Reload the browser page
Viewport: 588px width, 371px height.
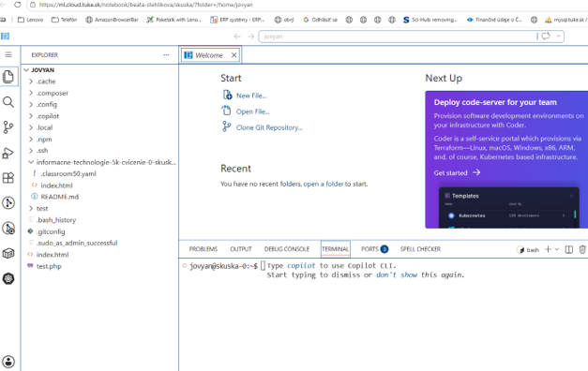17,5
